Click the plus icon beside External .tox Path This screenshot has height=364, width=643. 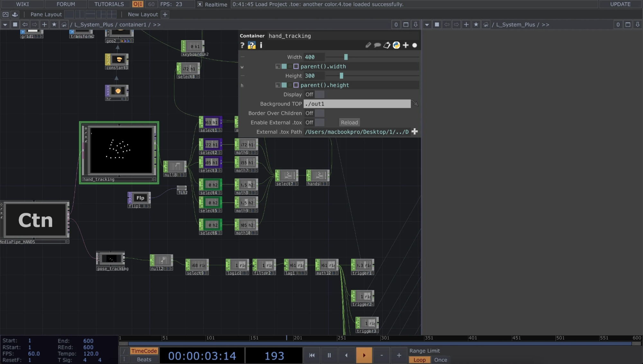[415, 132]
